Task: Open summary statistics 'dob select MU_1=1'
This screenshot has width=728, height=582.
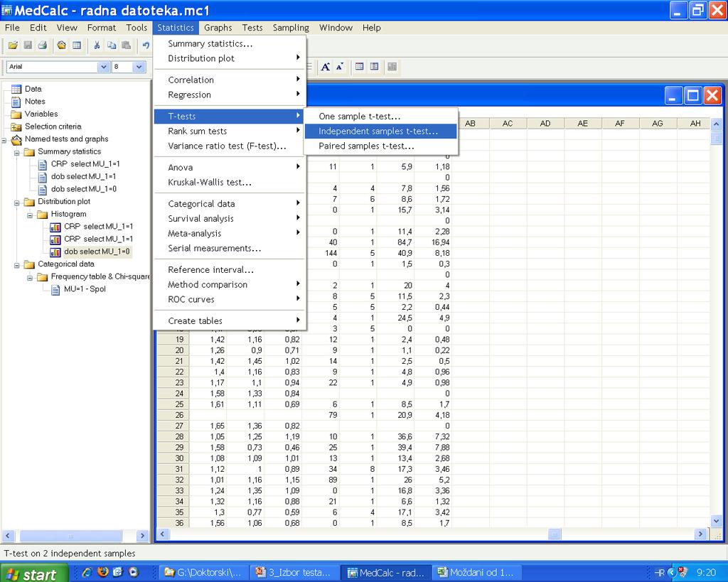Action: (83, 176)
